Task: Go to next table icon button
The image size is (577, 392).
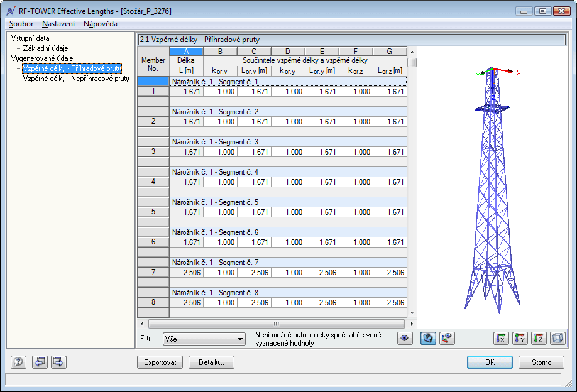Action: click(58, 362)
